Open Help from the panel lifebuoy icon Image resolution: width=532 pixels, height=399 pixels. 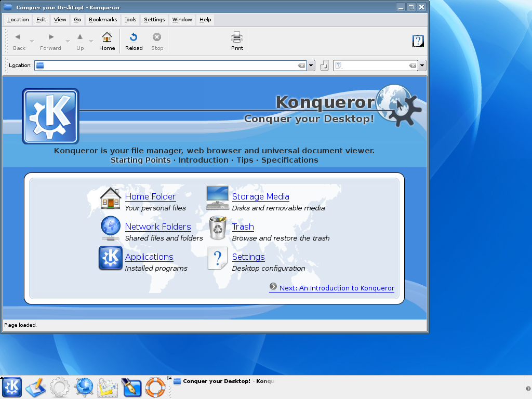(155, 387)
